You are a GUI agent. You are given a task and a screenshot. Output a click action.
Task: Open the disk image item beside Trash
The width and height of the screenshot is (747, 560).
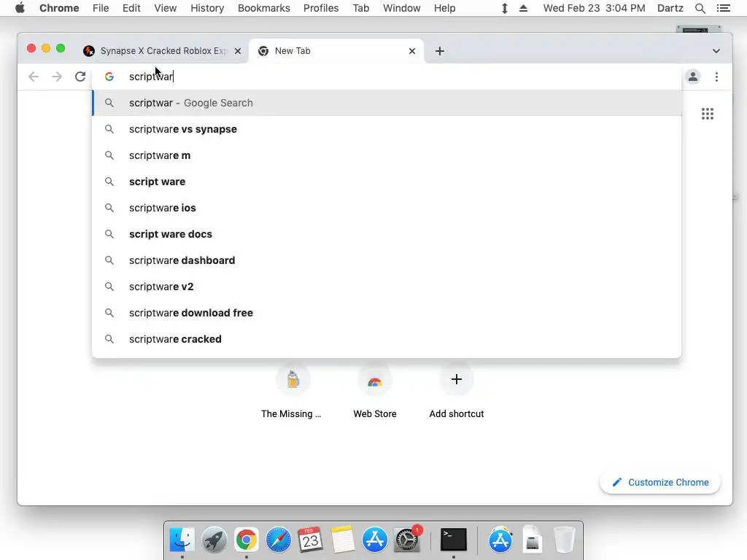pos(532,540)
